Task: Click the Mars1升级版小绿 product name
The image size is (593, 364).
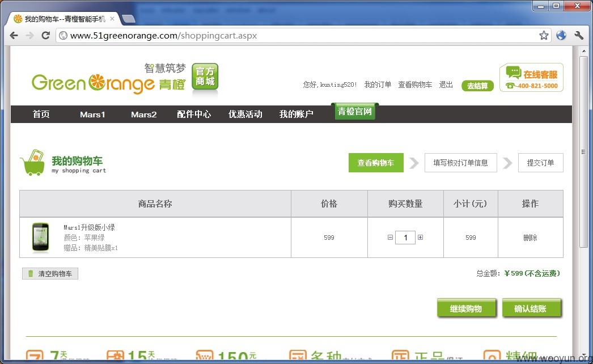Action: coord(89,227)
